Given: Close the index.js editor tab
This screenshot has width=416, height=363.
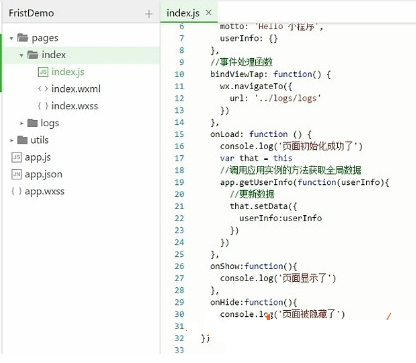Looking at the screenshot, I should (x=209, y=13).
